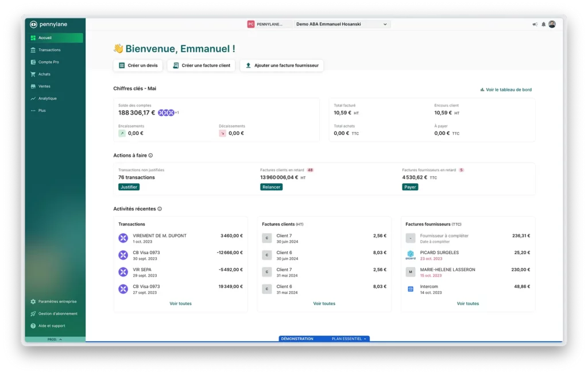
Task: Click the megaphone announcements icon
Action: 535,24
